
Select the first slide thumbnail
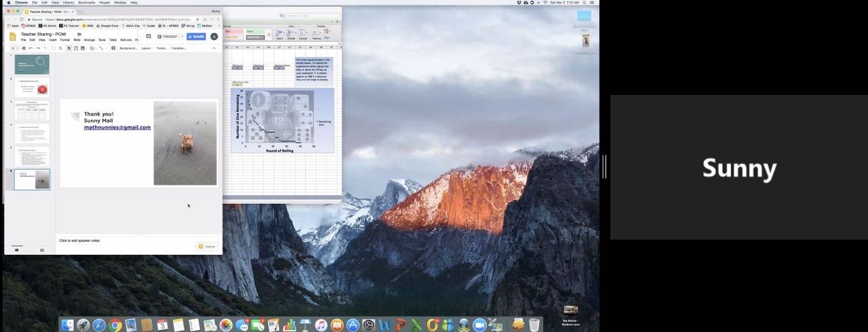click(32, 65)
